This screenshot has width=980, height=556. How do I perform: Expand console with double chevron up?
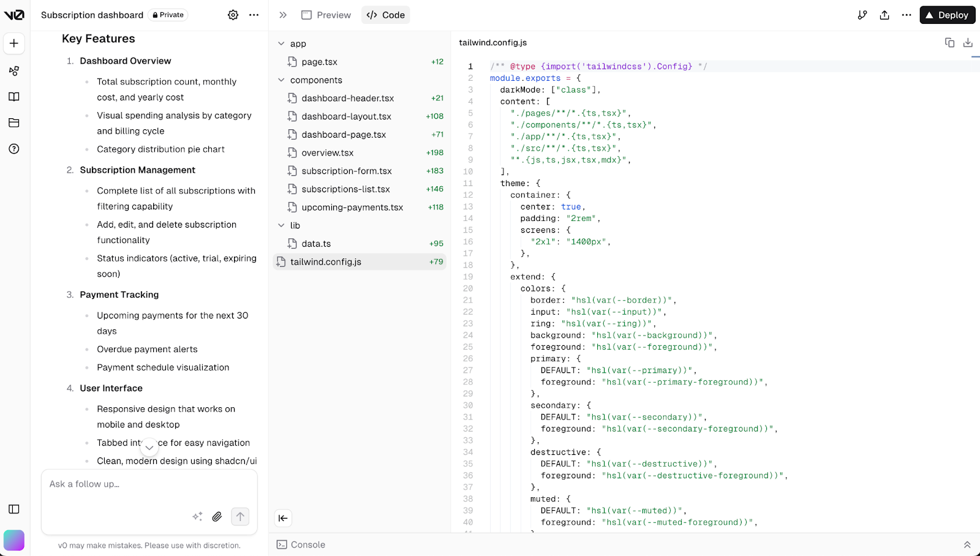click(x=967, y=545)
